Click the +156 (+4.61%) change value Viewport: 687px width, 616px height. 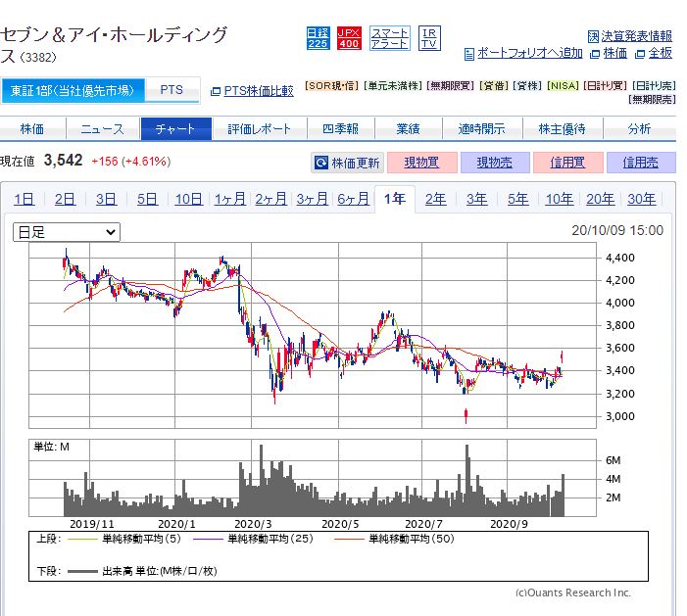pyautogui.click(x=131, y=162)
